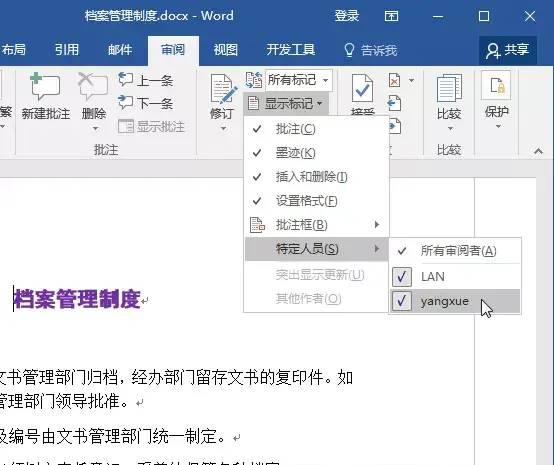The width and height of the screenshot is (554, 465).
Task: Open the 显示标记 show markup dropdown
Action: 286,104
